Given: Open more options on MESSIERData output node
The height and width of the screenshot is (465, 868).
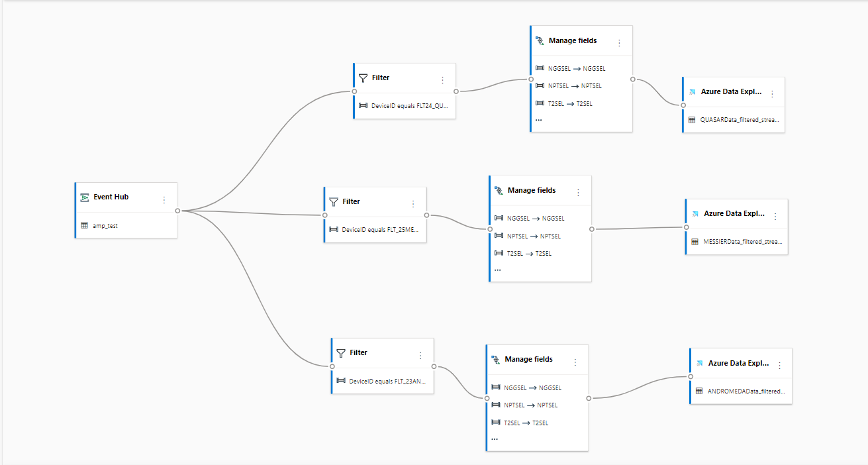Looking at the screenshot, I should pyautogui.click(x=775, y=217).
